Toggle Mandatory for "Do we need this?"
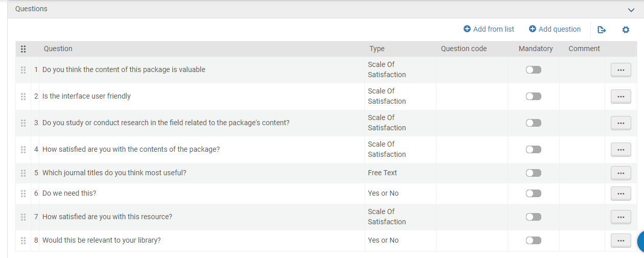This screenshot has width=644, height=258. click(533, 194)
